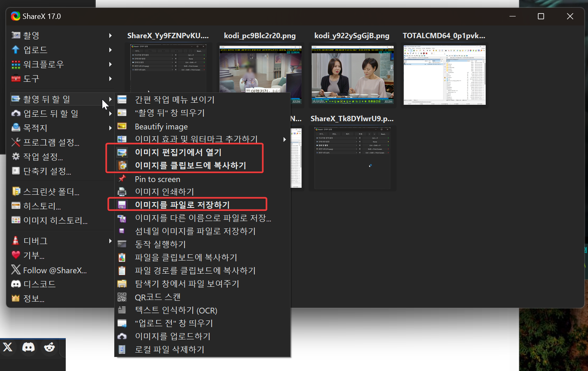Click the gear icon for 작업 설정

click(16, 157)
